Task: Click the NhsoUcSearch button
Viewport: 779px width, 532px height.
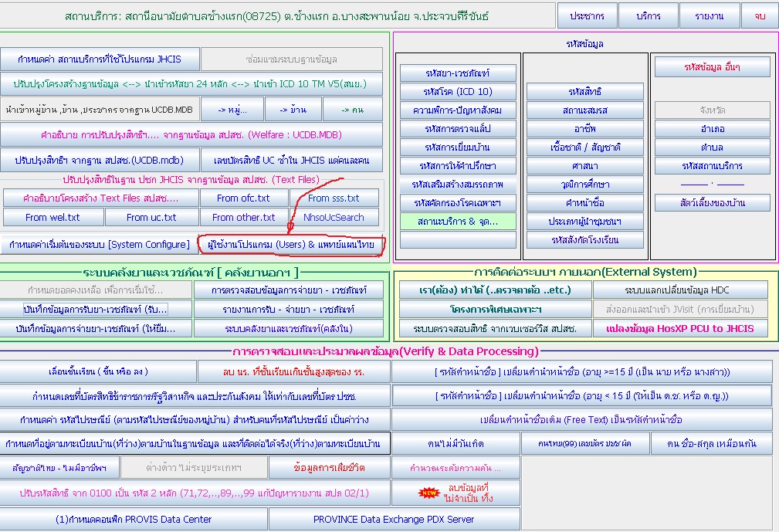Action: 334,218
